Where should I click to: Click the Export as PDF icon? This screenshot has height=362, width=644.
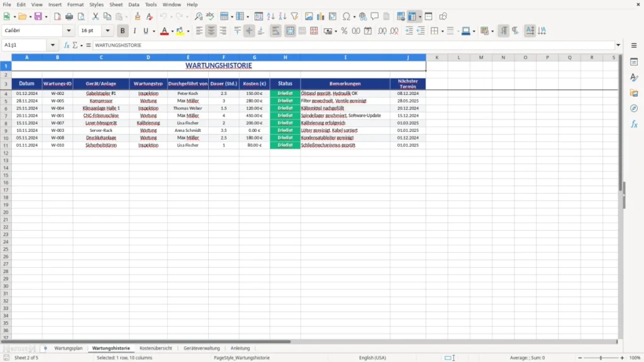coord(57,16)
